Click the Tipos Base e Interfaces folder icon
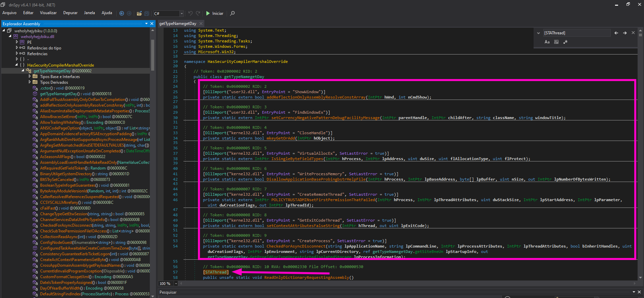The width and height of the screenshot is (644, 298). click(35, 76)
